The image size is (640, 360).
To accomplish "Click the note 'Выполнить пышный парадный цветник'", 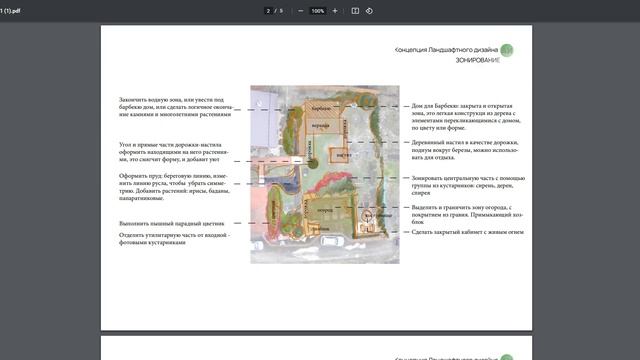I will [171, 224].
